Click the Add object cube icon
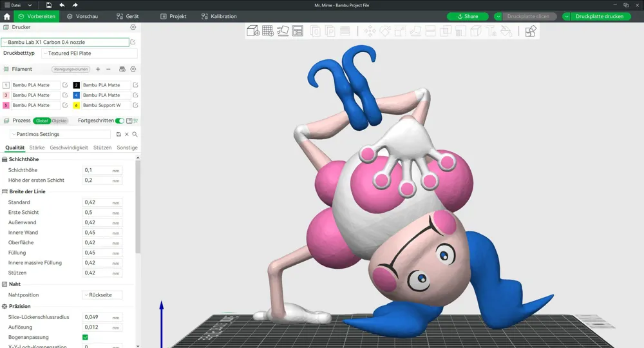Image resolution: width=644 pixels, height=348 pixels. pos(253,31)
